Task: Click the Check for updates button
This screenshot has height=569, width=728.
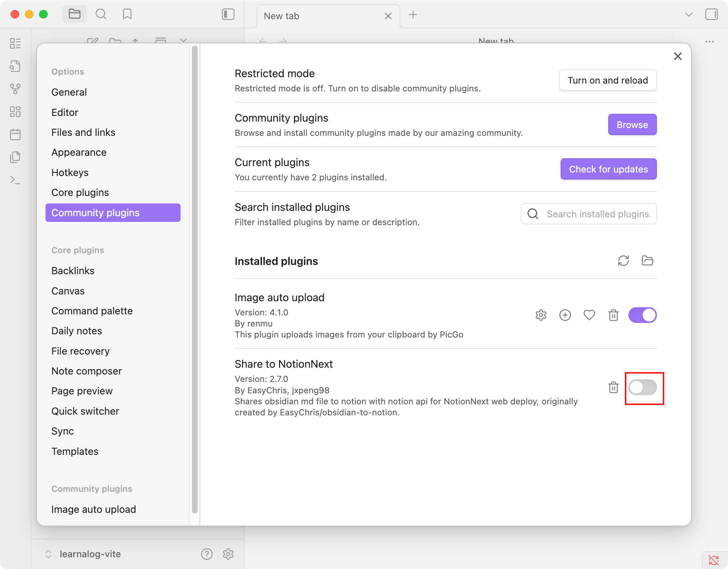Action: pyautogui.click(x=608, y=169)
